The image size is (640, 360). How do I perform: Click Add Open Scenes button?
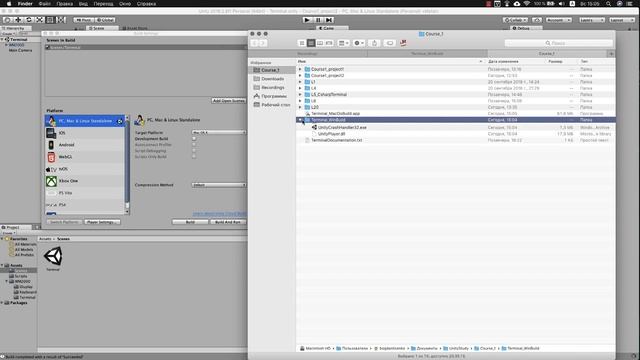[229, 100]
